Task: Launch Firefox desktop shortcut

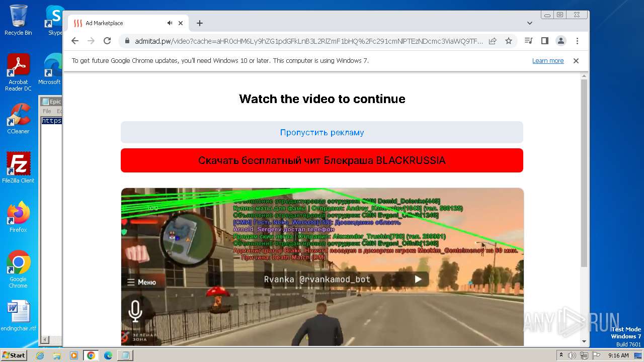Action: pyautogui.click(x=18, y=217)
